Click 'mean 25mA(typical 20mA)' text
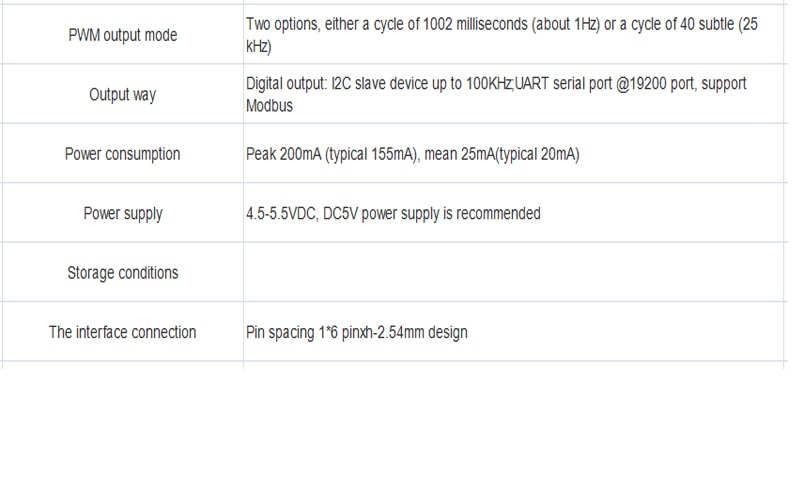This screenshot has height=500, width=800. [502, 154]
